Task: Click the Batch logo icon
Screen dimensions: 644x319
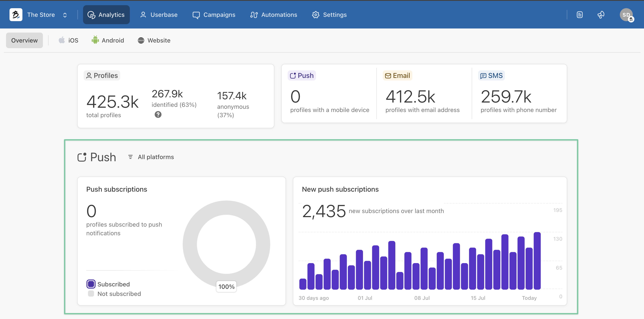Action: [x=16, y=14]
